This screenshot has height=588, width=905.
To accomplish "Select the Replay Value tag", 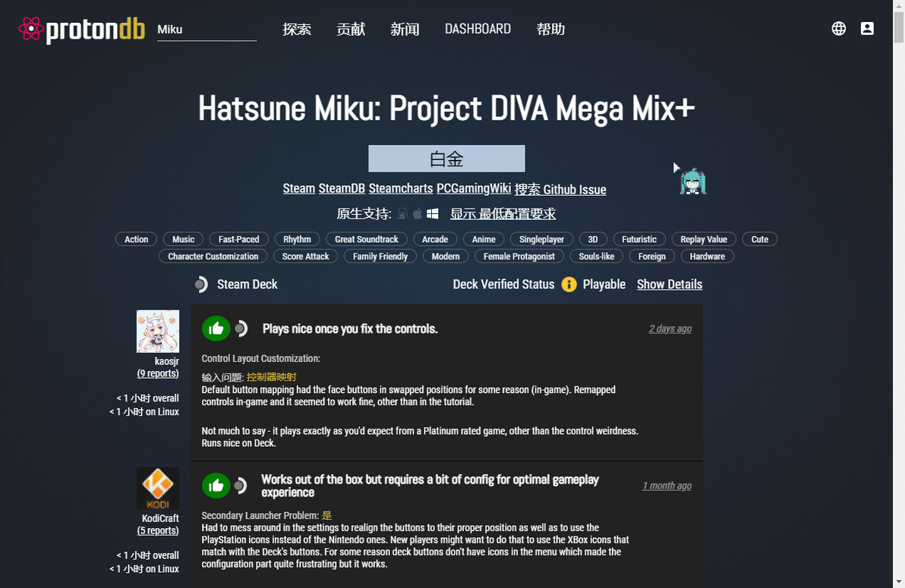I will (x=704, y=240).
